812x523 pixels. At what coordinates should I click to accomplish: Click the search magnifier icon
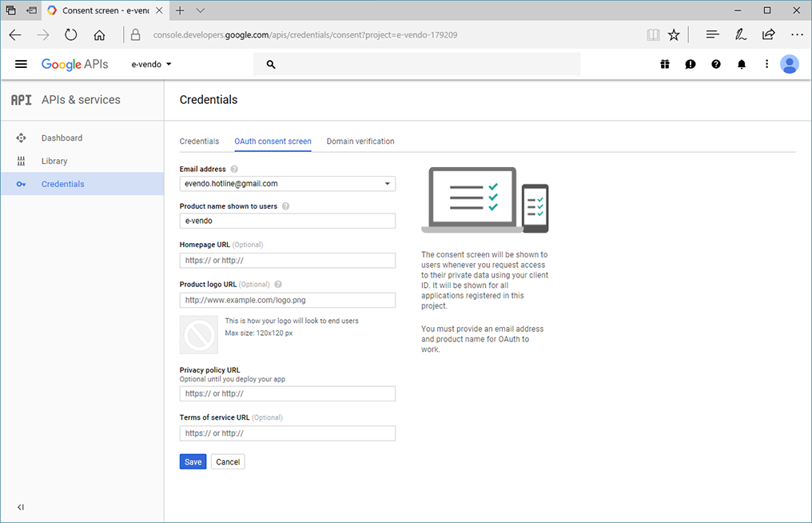pos(271,65)
